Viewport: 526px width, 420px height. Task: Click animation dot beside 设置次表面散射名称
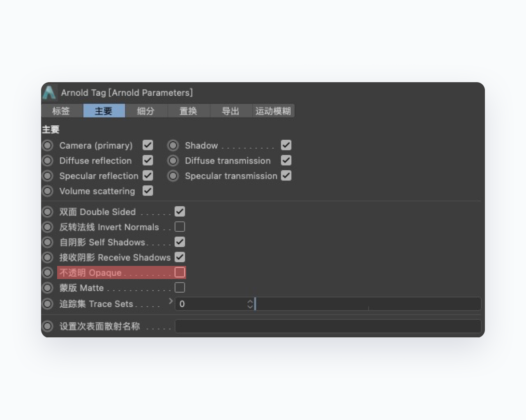[x=48, y=326]
